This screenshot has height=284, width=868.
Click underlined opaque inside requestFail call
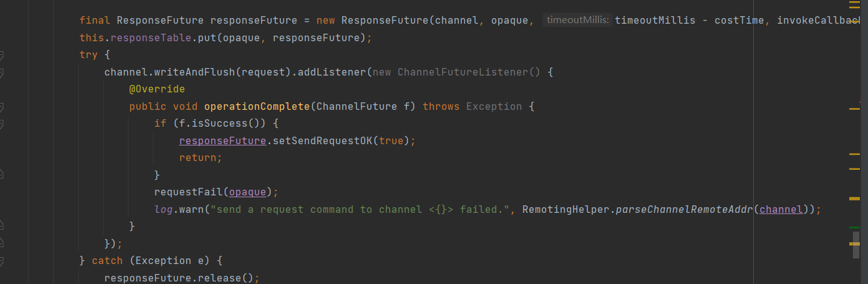(x=248, y=192)
